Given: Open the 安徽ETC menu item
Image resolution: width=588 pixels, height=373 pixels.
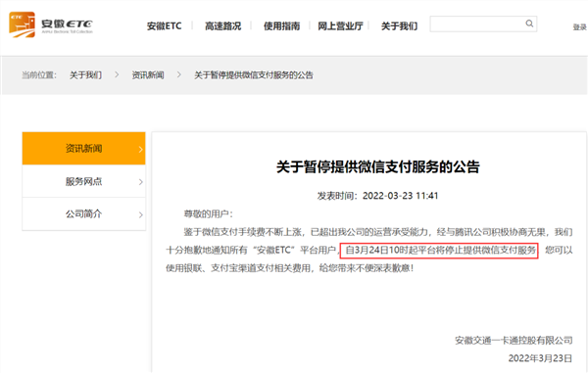Looking at the screenshot, I should pos(164,26).
